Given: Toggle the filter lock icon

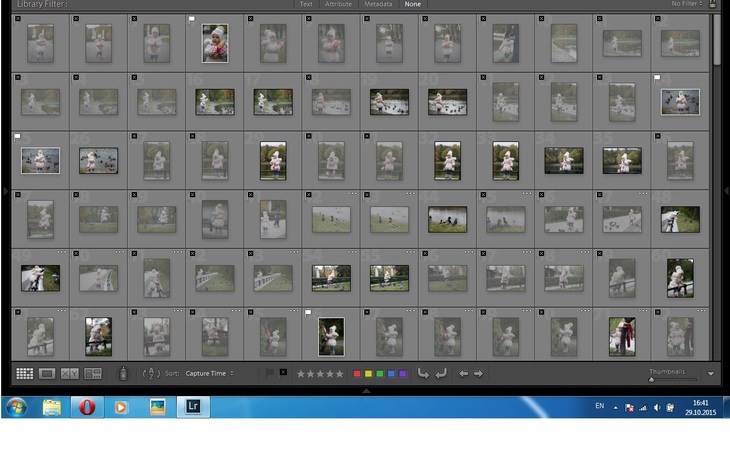Looking at the screenshot, I should coord(712,4).
